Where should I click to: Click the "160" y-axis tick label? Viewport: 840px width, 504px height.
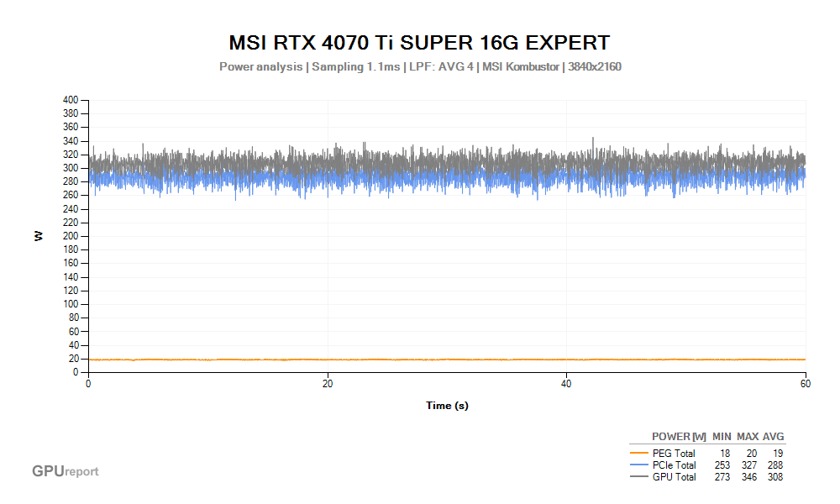click(x=71, y=264)
